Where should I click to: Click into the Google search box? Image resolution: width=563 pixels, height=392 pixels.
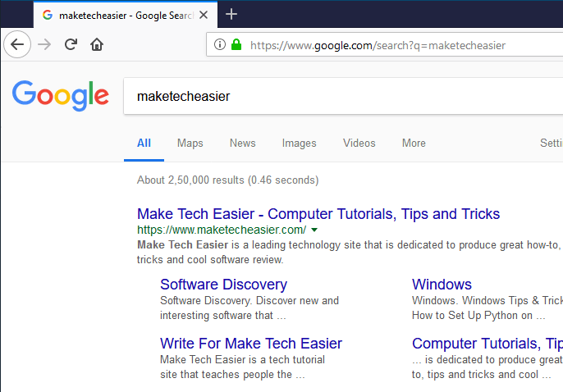click(343, 96)
